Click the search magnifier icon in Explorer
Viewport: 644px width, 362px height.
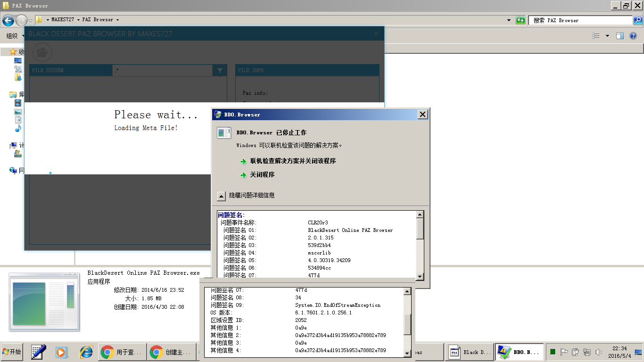(x=637, y=20)
